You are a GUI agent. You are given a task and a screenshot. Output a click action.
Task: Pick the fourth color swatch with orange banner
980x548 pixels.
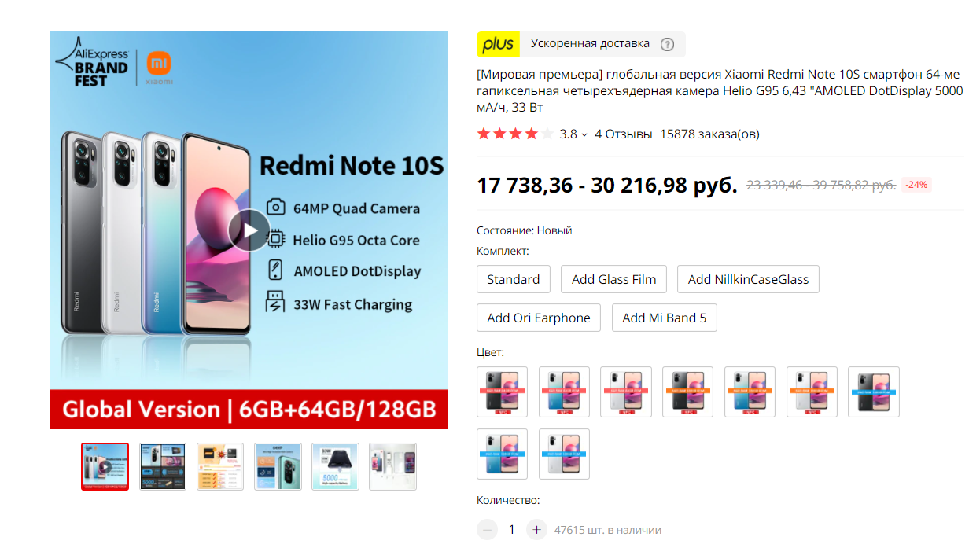(688, 392)
